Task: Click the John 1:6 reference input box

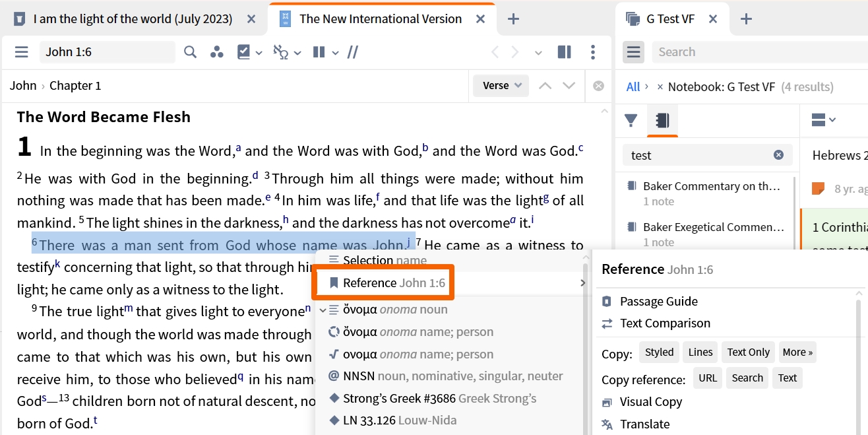Action: (107, 52)
